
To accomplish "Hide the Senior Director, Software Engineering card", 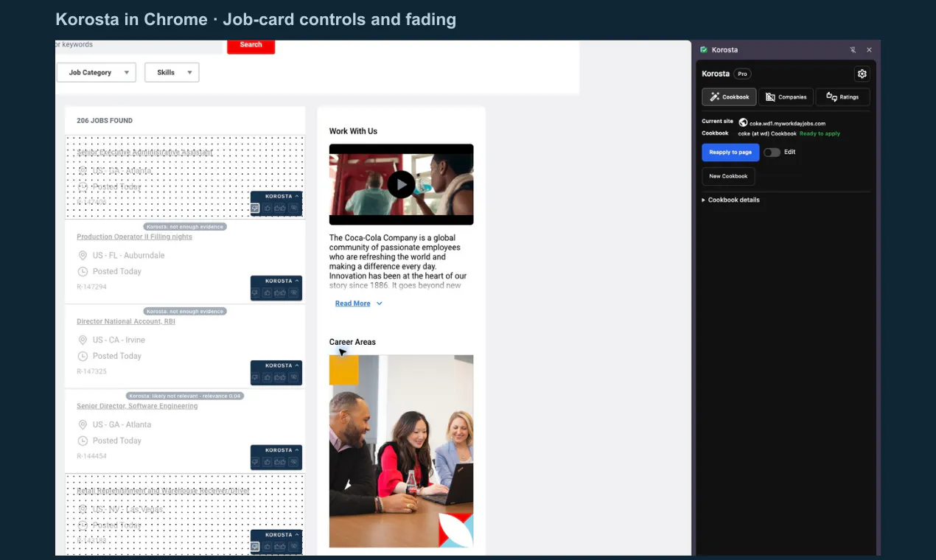I will coord(293,462).
